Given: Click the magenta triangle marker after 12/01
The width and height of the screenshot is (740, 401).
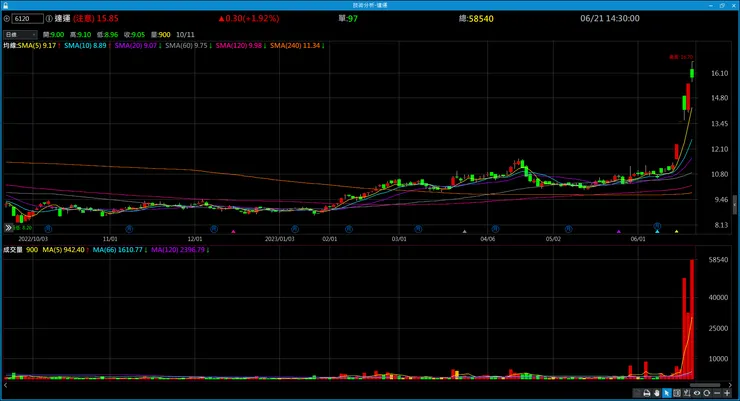Looking at the screenshot, I should click(x=233, y=232).
